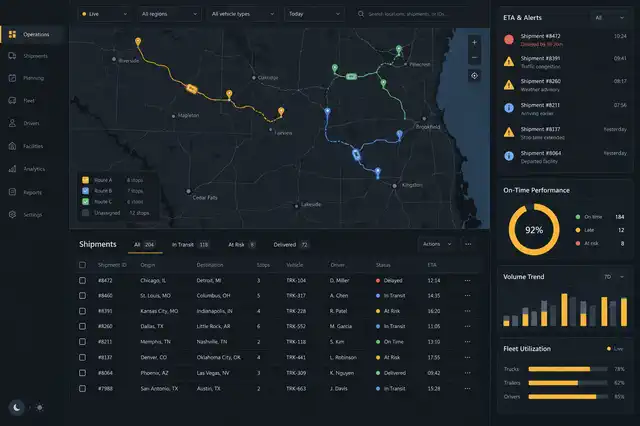640x426 pixels.
Task: Switch to the All shipments tab
Action: [x=144, y=245]
